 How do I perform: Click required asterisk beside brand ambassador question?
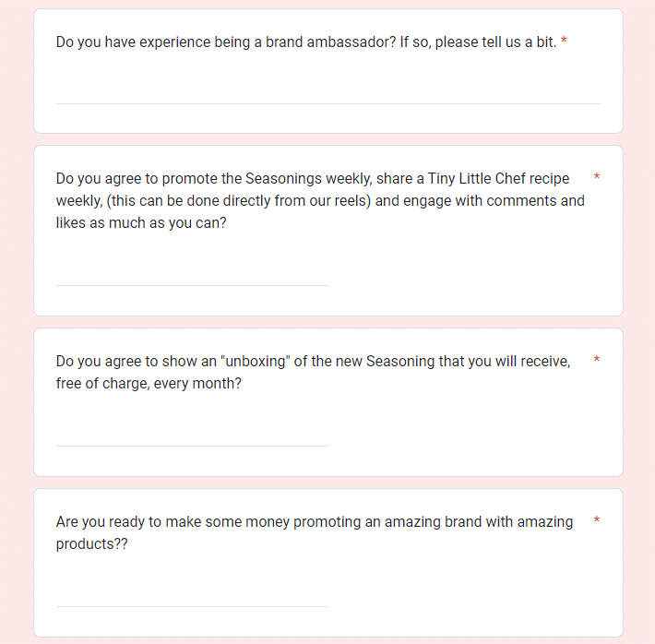click(x=564, y=41)
